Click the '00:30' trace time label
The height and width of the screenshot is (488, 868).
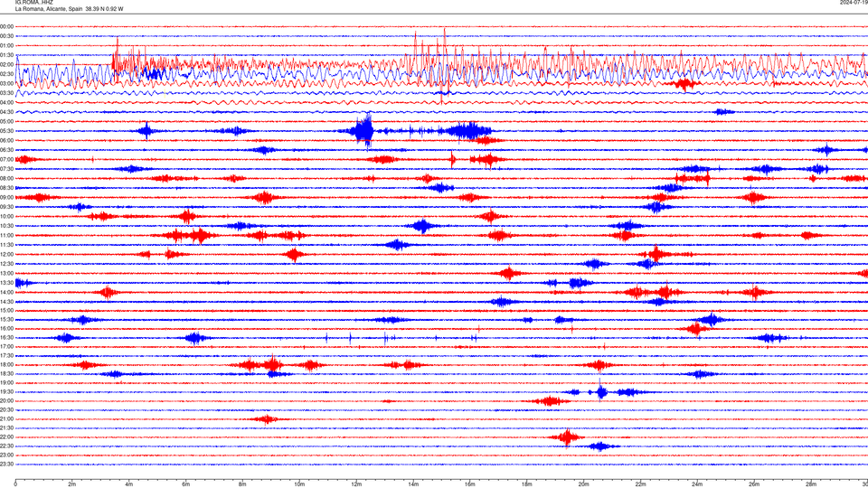[x=6, y=36]
